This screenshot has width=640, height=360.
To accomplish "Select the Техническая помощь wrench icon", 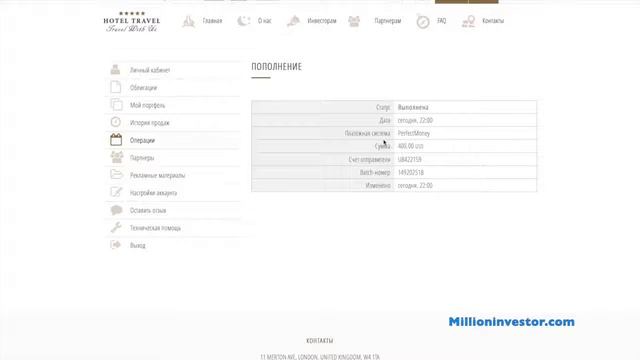I will coord(116,227).
